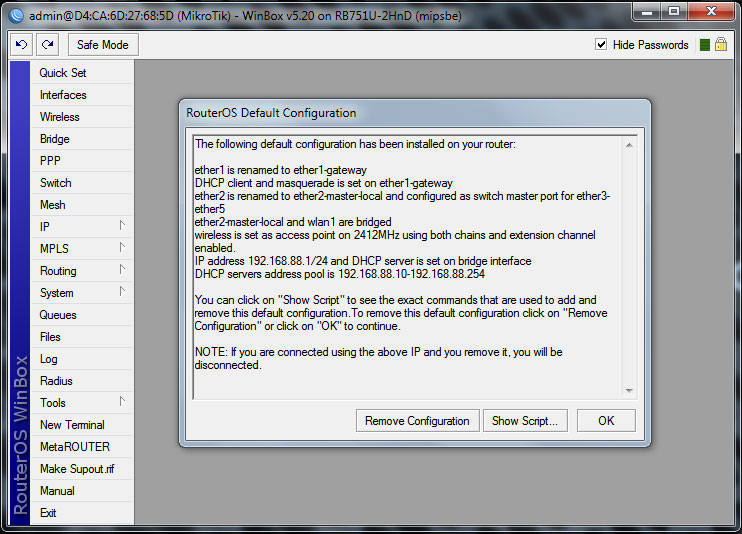Viewport: 742px width, 534px height.
Task: Click the yellow padlock icon
Action: point(720,45)
